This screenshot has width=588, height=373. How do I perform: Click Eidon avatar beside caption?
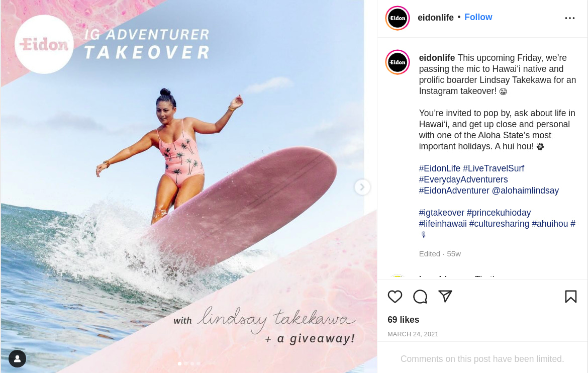(x=398, y=62)
